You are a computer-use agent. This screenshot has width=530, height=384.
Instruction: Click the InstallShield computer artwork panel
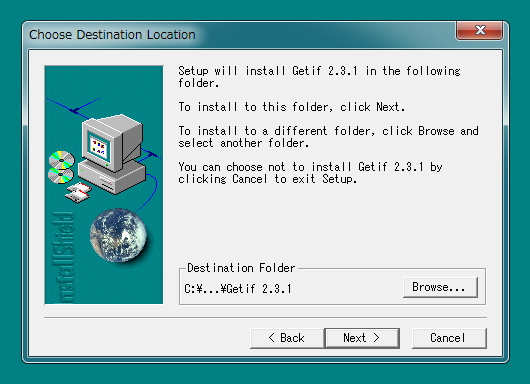coord(104,185)
